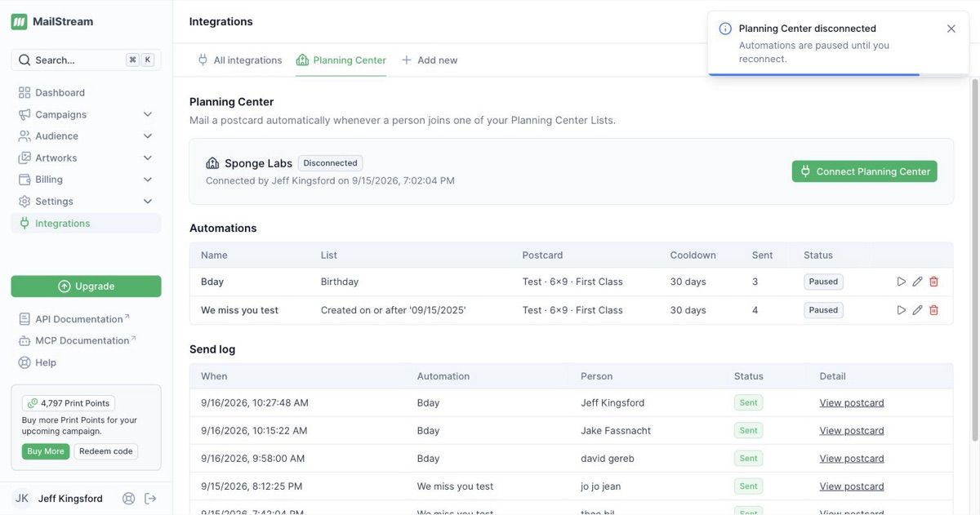
Task: Click the Settings gear icon
Action: pyautogui.click(x=24, y=202)
